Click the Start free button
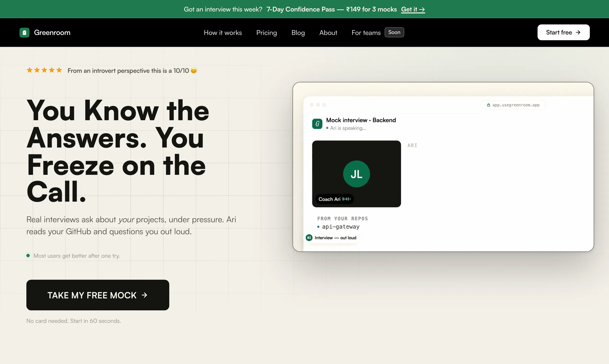 tap(563, 32)
